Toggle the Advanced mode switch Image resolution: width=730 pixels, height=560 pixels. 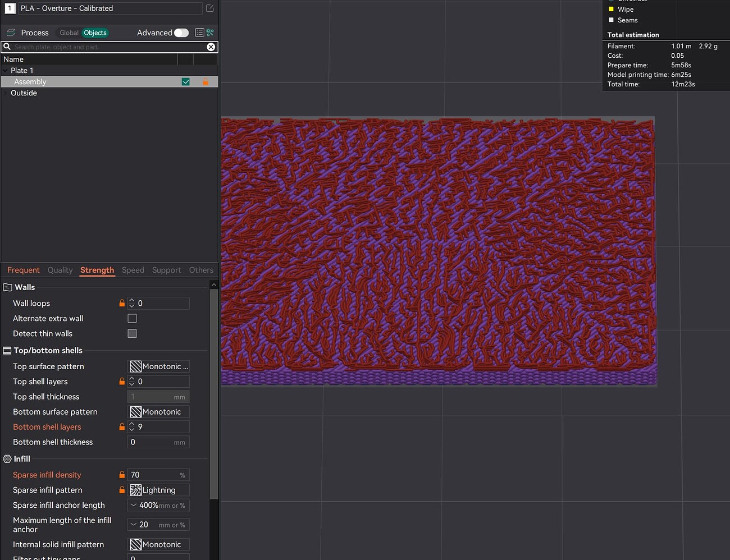pos(181,33)
